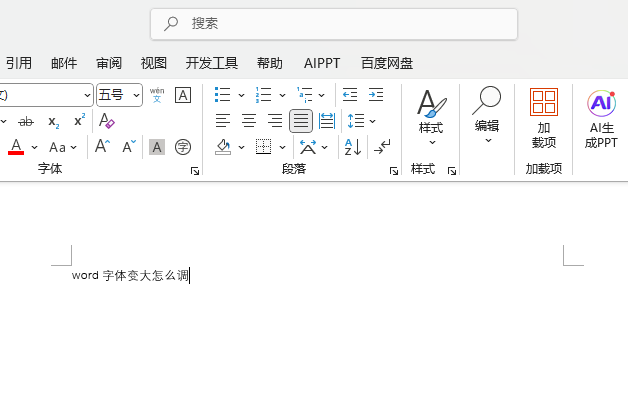Apply paragraph shading paint bucket

[223, 147]
